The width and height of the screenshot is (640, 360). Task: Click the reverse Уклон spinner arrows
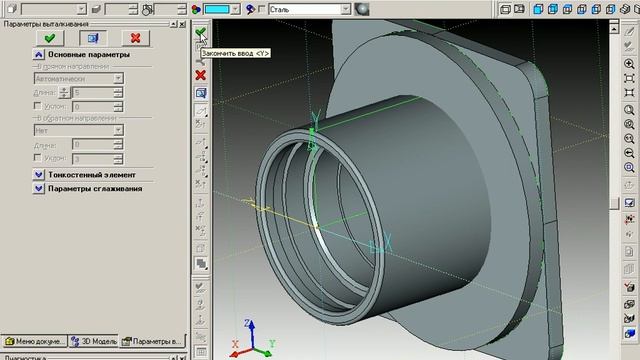[x=118, y=159]
